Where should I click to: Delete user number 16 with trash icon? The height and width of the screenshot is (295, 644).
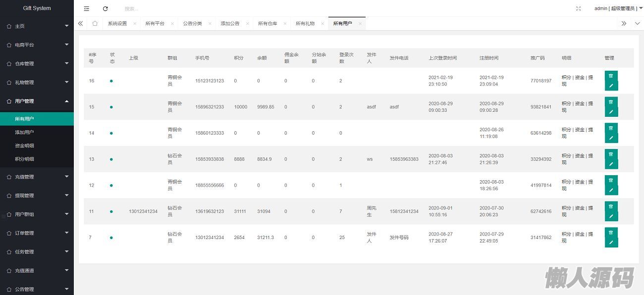pyautogui.click(x=611, y=76)
